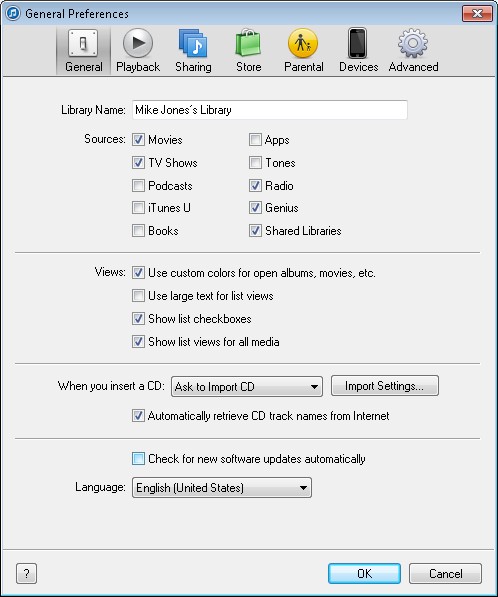Expand the Ask to Import CD dropdown
Image resolution: width=498 pixels, height=597 pixels.
click(247, 387)
